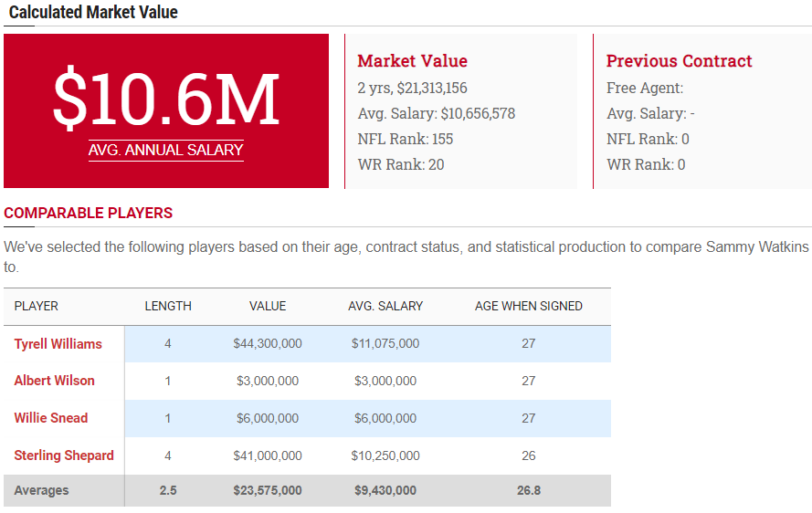Click the AGE WHEN SIGNED column header
812x513 pixels.
pos(528,306)
